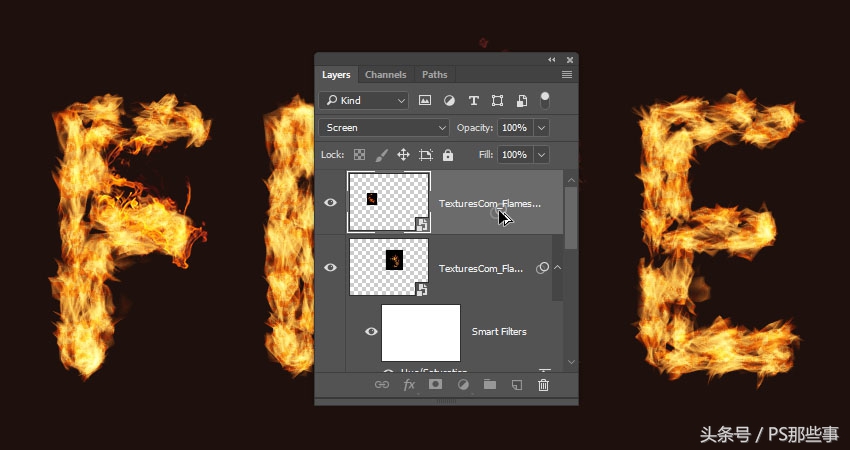The image size is (850, 450).
Task: Click the Hue/Saturation smart filter entry
Action: [434, 371]
